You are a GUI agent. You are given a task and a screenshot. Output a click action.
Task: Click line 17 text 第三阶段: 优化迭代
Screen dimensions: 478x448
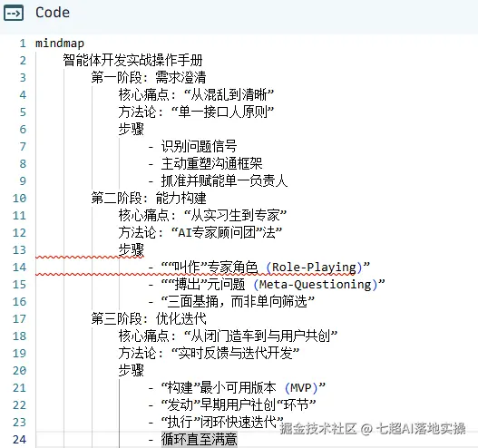point(149,319)
